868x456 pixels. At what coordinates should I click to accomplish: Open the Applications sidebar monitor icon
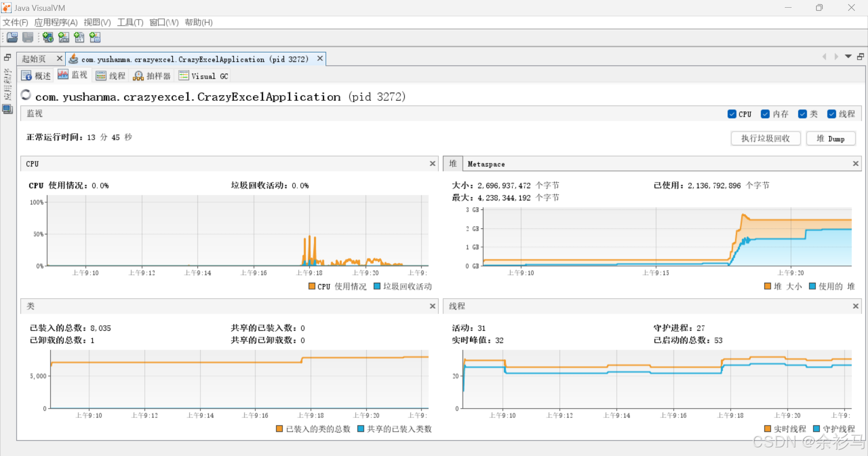point(7,109)
